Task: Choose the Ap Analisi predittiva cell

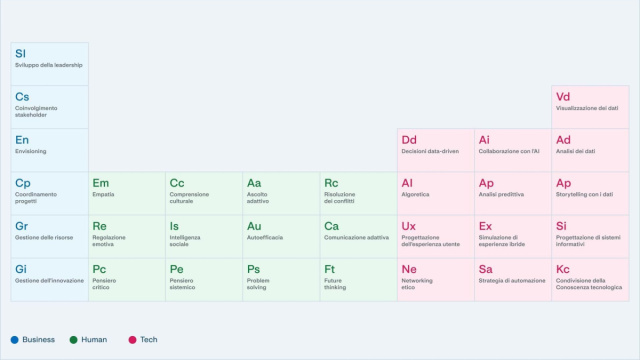Action: click(x=513, y=193)
